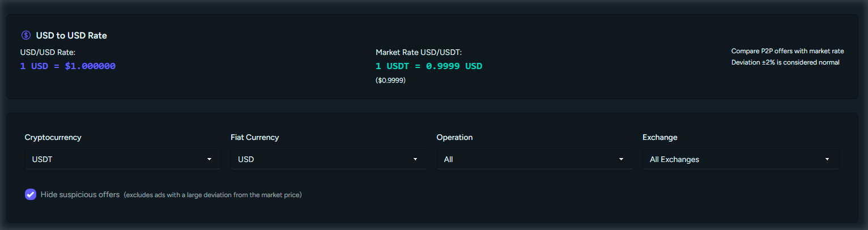Click the ($0.9999) price text
868x230 pixels.
[390, 80]
